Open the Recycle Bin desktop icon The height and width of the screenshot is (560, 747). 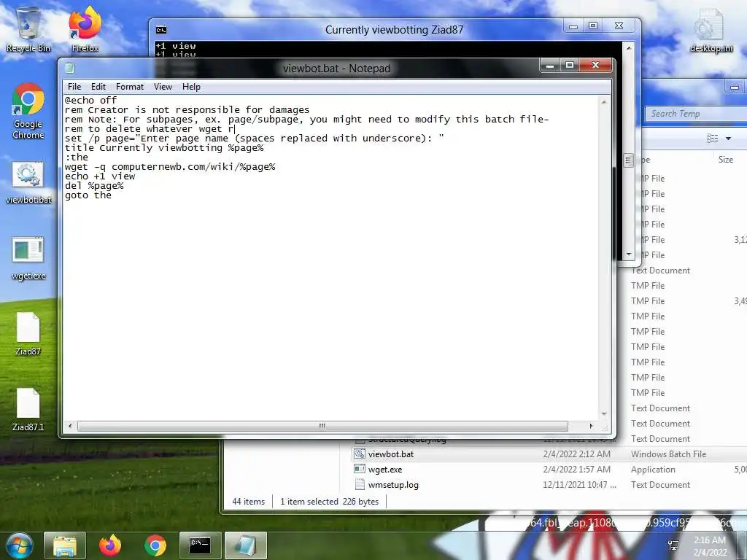[28, 28]
